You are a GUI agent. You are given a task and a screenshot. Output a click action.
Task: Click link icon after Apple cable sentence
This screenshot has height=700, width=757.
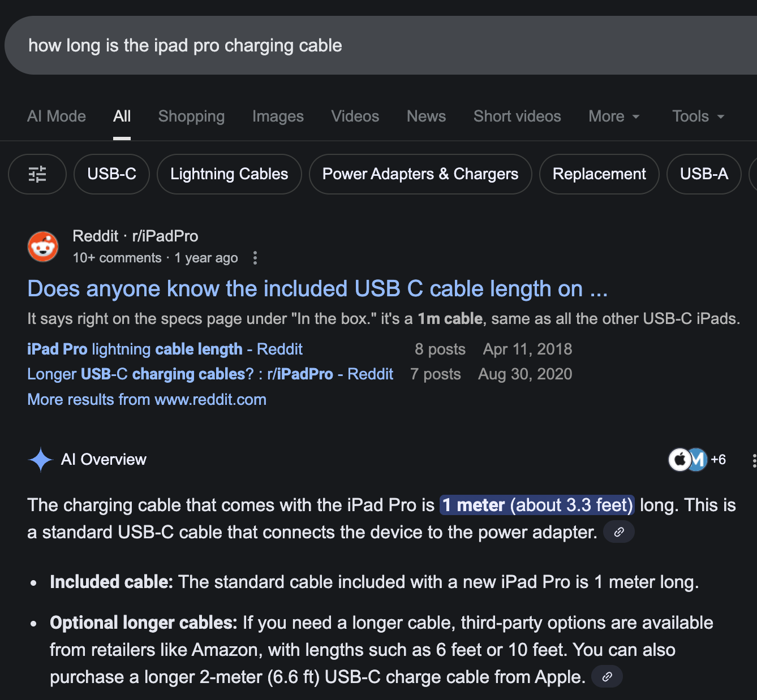(607, 677)
